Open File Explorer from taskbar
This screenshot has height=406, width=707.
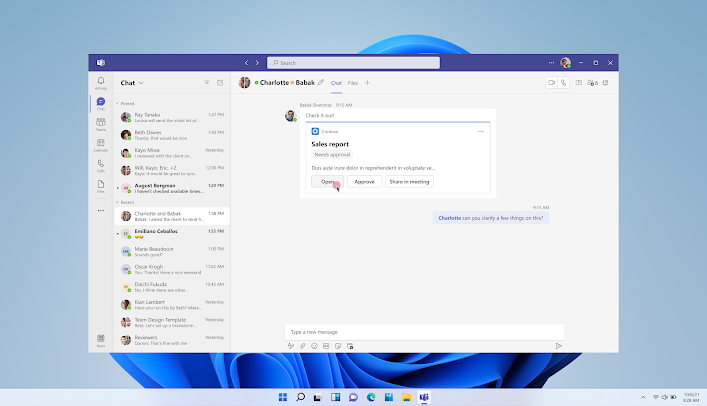(x=406, y=397)
